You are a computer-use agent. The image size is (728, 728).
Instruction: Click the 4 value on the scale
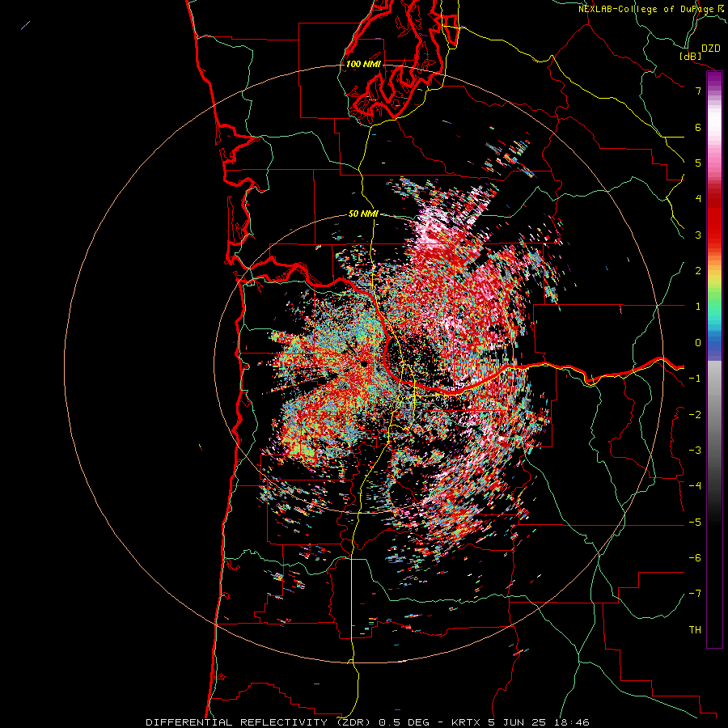(698, 198)
